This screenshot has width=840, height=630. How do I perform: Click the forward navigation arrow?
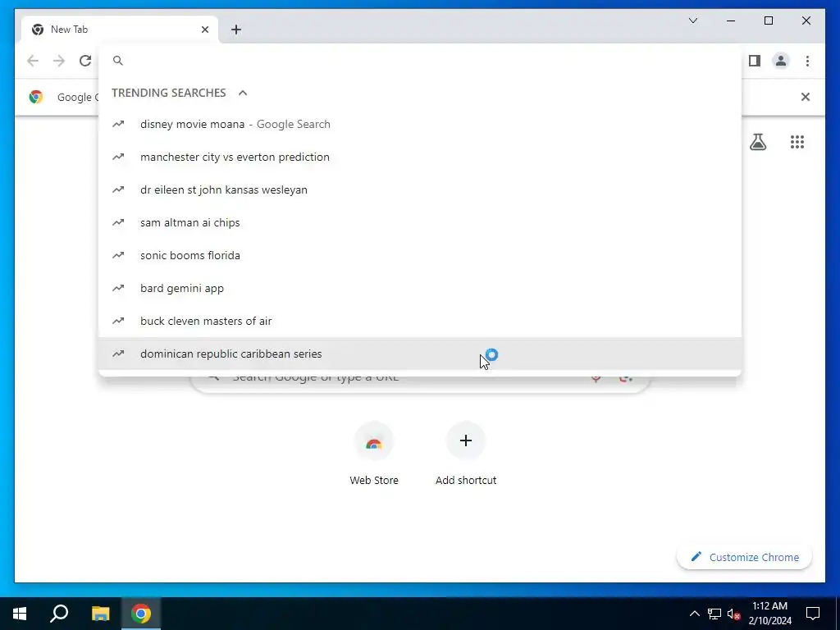(59, 61)
